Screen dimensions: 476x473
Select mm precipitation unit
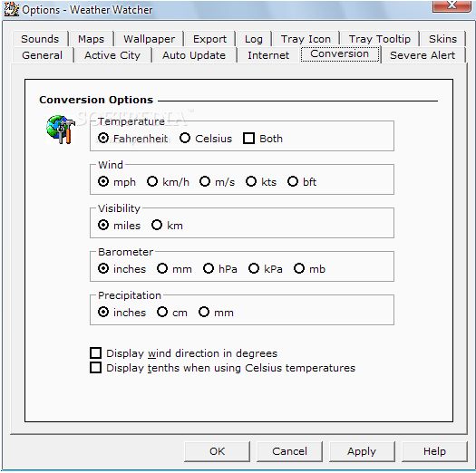[216, 312]
